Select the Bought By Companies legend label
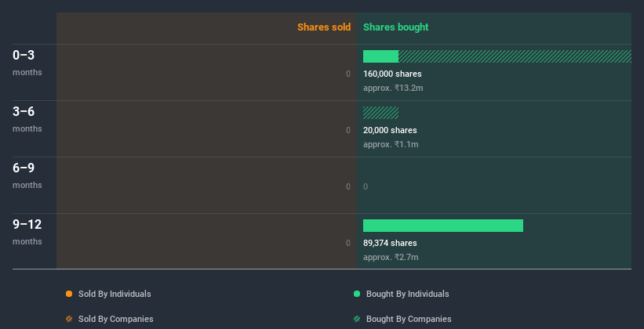 pos(409,319)
